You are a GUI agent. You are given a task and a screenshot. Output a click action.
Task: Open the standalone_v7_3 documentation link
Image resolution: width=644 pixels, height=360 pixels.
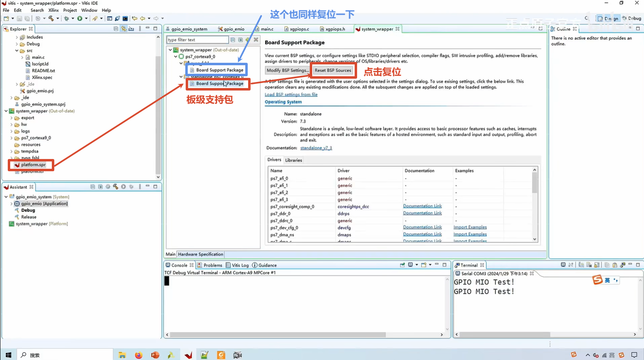(316, 148)
